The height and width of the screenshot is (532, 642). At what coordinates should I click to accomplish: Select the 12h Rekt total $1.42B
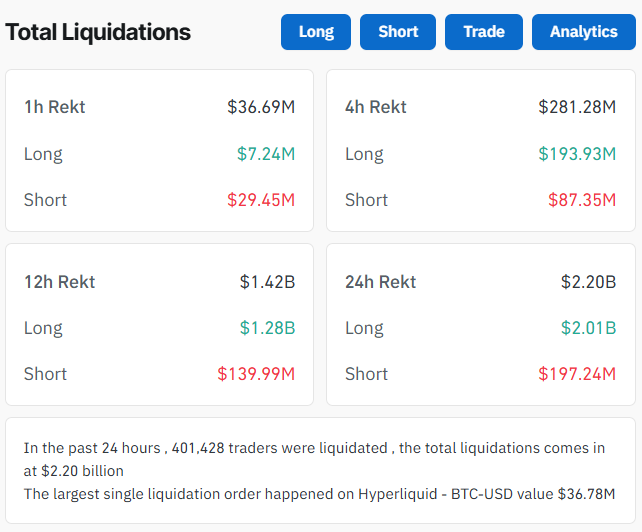[x=267, y=281]
